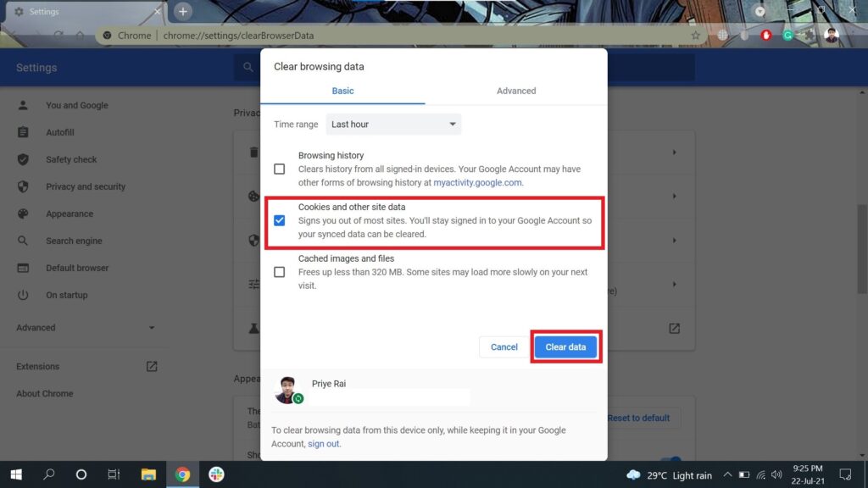Expand the Advanced section in the sidebar

point(85,328)
